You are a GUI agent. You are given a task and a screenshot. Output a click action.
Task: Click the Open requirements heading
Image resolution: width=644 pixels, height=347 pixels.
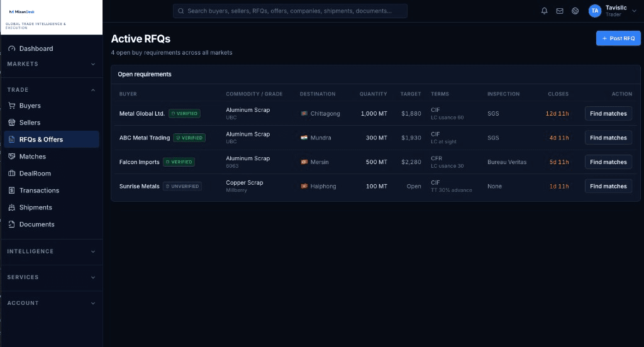click(145, 74)
